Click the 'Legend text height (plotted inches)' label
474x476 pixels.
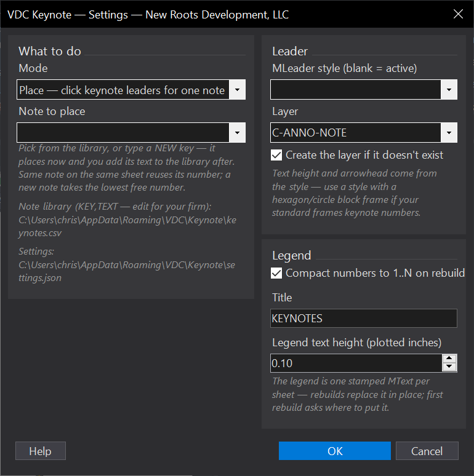[x=356, y=343]
